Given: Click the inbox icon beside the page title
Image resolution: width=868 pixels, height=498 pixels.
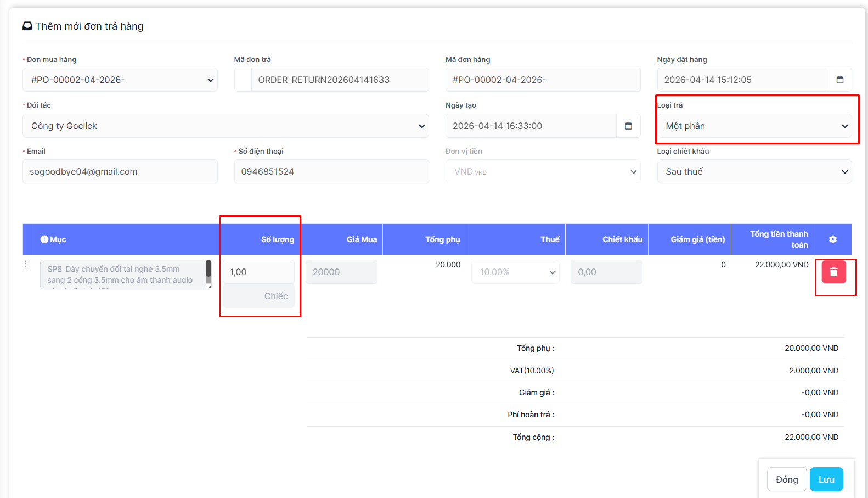Looking at the screenshot, I should point(27,26).
